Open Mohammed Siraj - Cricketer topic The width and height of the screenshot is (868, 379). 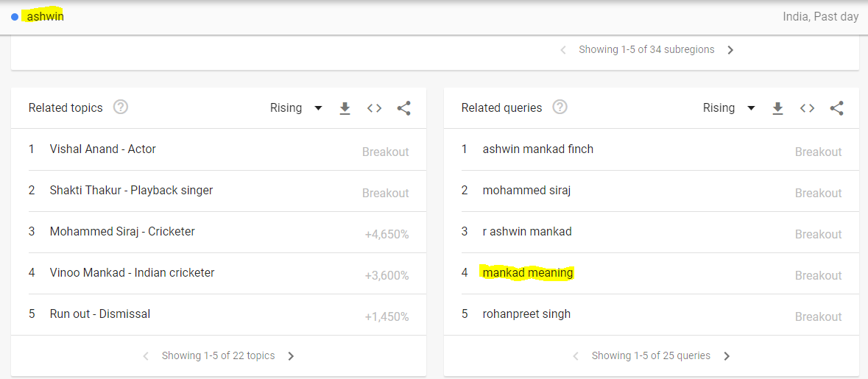pyautogui.click(x=122, y=232)
